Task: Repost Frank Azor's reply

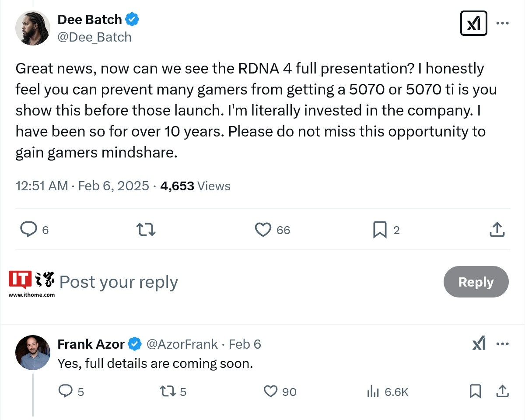Action: [167, 391]
